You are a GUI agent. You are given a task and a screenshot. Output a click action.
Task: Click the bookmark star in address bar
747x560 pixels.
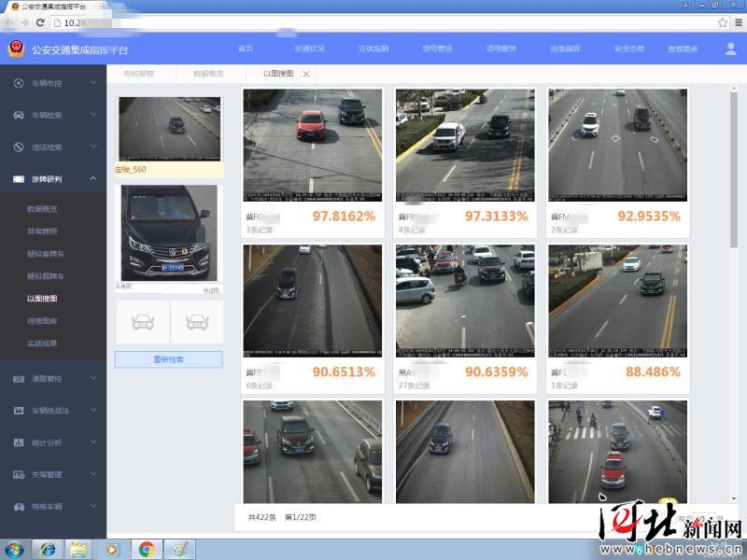tap(723, 22)
